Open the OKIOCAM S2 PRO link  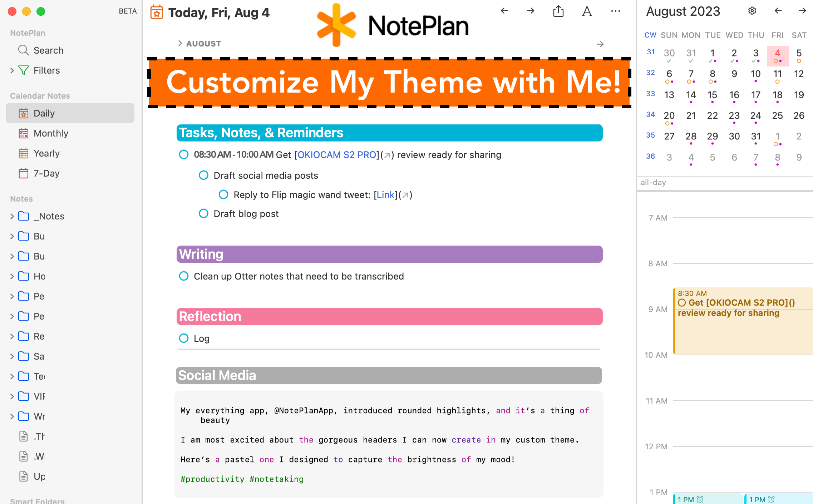[336, 155]
